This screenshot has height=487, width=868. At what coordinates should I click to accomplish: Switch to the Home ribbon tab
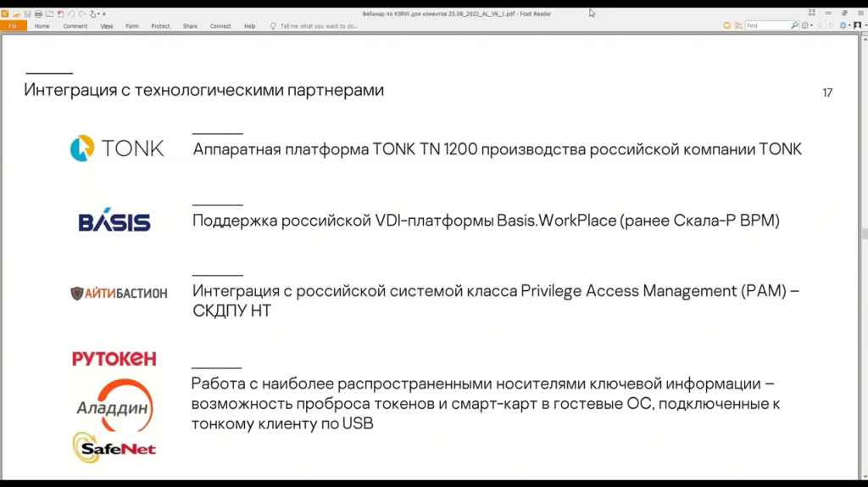pyautogui.click(x=42, y=26)
